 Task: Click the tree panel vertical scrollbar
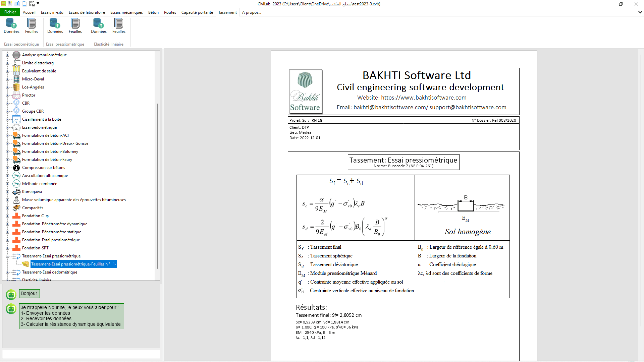point(157,186)
